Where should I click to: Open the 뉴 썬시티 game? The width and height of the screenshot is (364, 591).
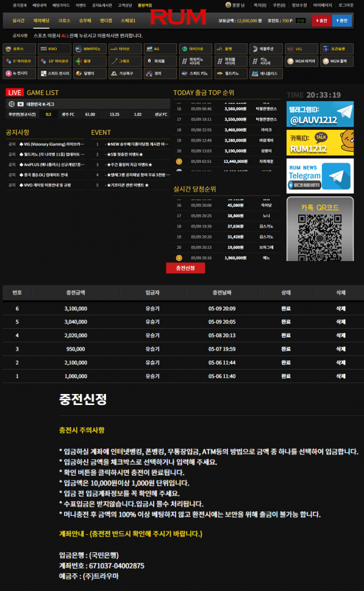(20, 74)
